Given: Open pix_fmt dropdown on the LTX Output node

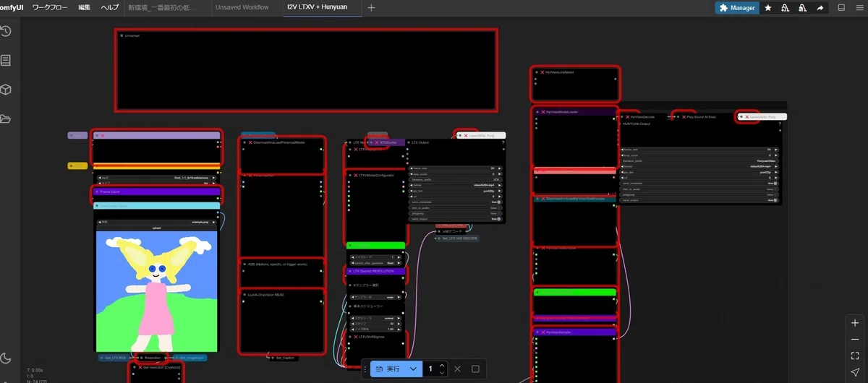Looking at the screenshot, I should pos(456,191).
